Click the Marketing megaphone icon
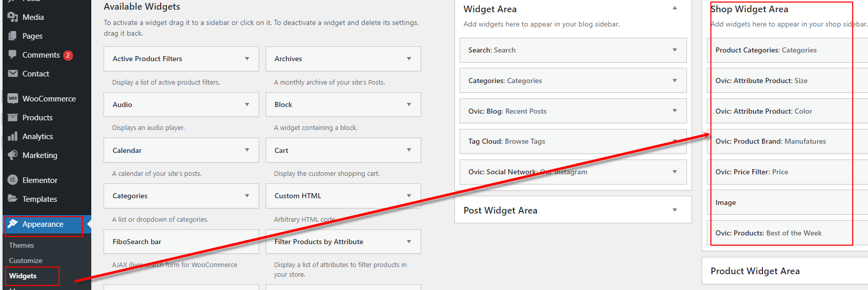 click(13, 155)
